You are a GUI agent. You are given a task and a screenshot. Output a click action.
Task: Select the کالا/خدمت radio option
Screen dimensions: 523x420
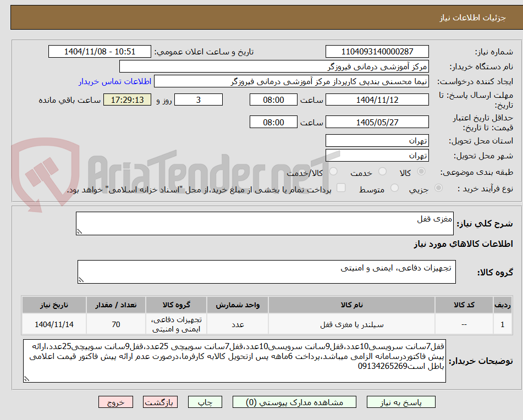pyautogui.click(x=334, y=172)
